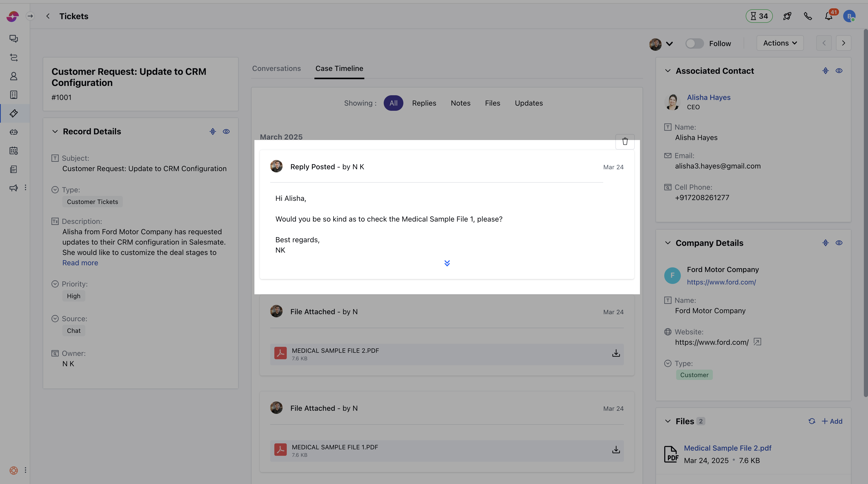Viewport: 868px width, 484px height.
Task: Switch to the Conversations tab
Action: (x=276, y=69)
